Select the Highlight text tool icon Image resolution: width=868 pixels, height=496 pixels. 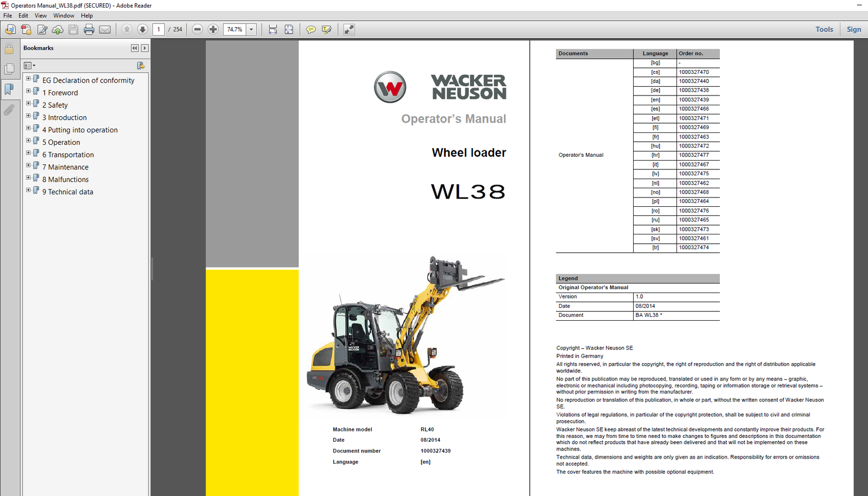[x=327, y=29]
